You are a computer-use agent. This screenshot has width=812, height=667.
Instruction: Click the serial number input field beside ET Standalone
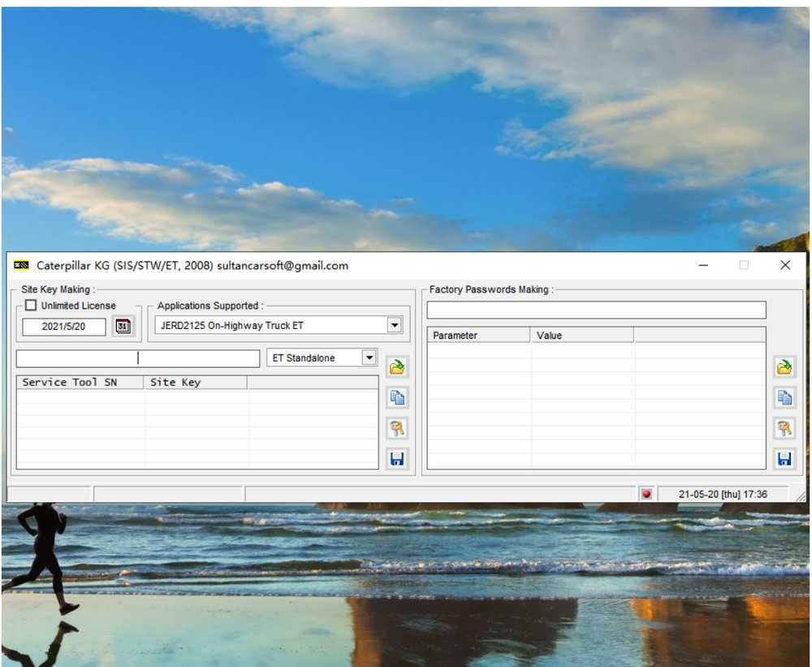[138, 358]
